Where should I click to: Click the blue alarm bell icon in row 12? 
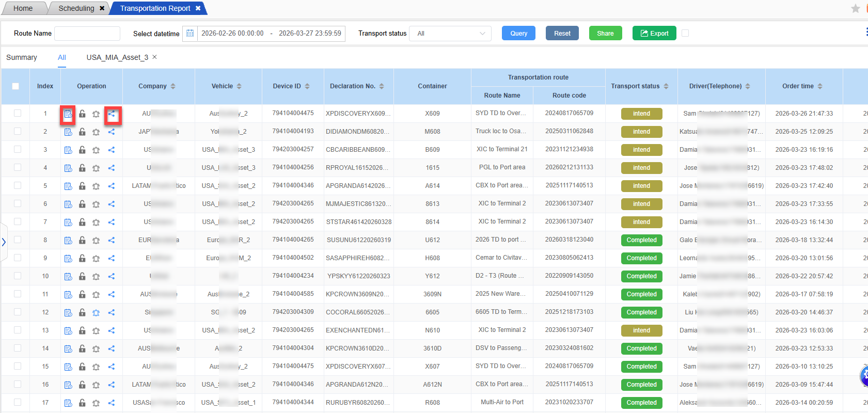[96, 312]
